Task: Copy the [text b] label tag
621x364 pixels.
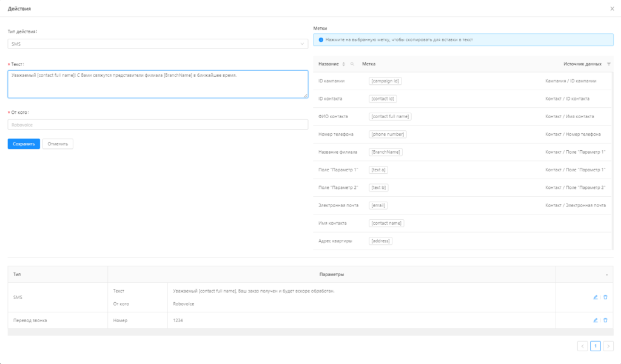Action: click(378, 188)
